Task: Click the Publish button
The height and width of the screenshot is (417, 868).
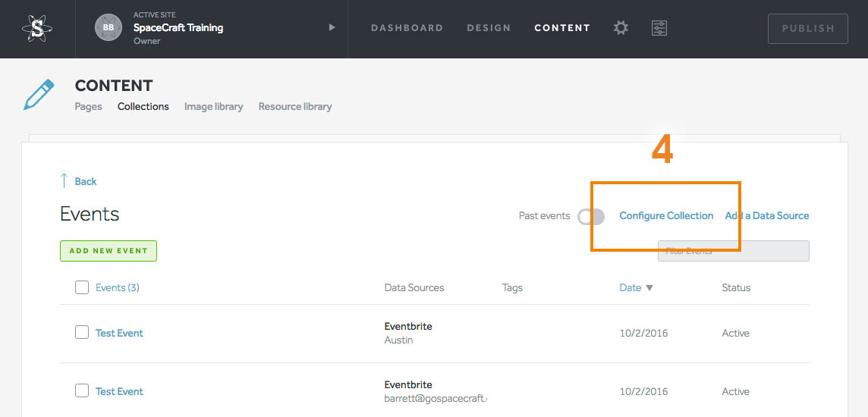Action: 807,28
